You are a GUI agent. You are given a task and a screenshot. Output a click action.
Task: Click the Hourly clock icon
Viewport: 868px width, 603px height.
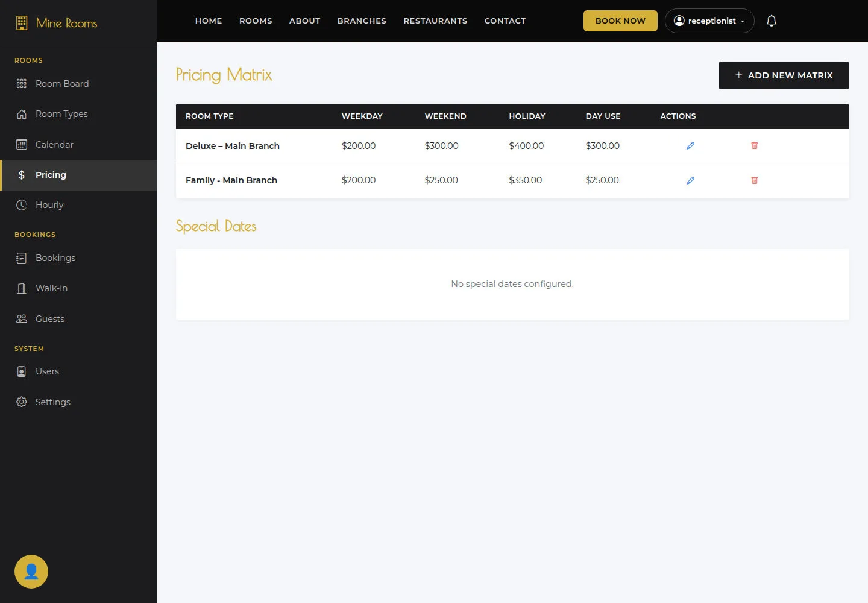(22, 205)
